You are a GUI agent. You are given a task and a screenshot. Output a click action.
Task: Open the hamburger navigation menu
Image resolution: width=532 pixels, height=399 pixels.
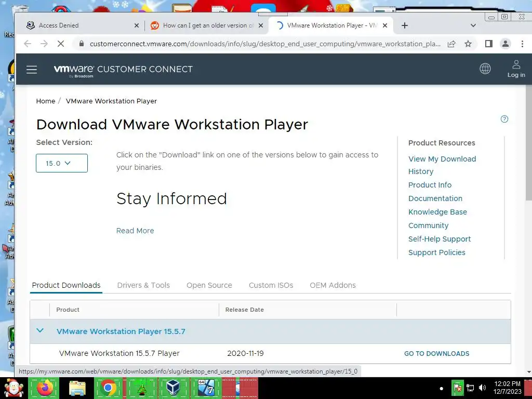pos(32,70)
